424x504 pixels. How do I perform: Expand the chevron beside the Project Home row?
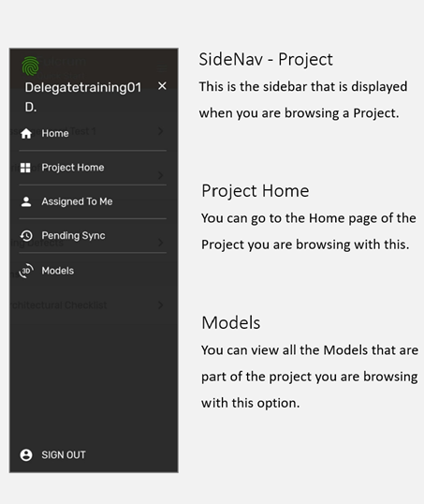161,175
